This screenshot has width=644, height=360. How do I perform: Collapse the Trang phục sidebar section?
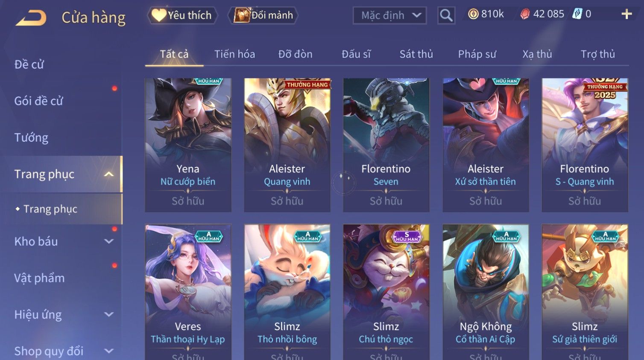pyautogui.click(x=109, y=174)
